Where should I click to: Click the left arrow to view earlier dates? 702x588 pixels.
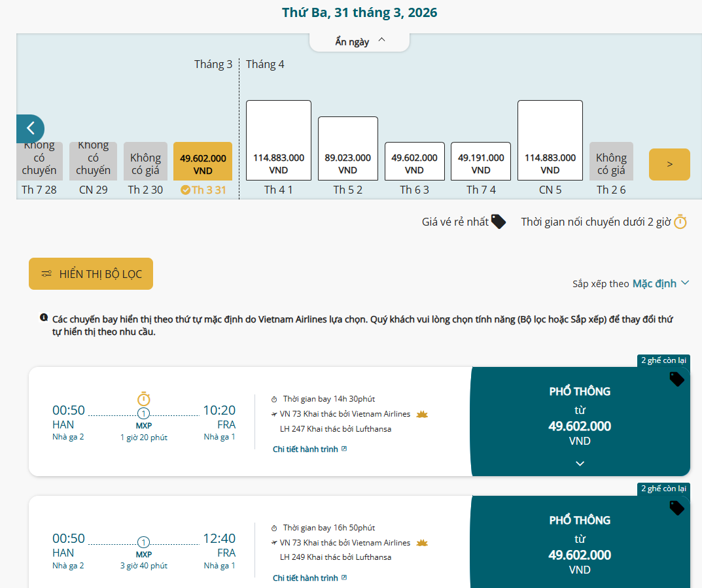(x=30, y=129)
